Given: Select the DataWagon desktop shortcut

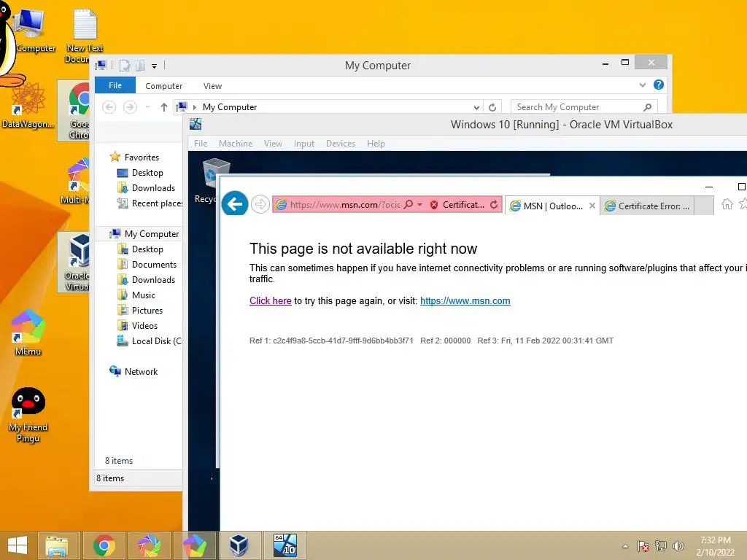Looking at the screenshot, I should click(28, 106).
